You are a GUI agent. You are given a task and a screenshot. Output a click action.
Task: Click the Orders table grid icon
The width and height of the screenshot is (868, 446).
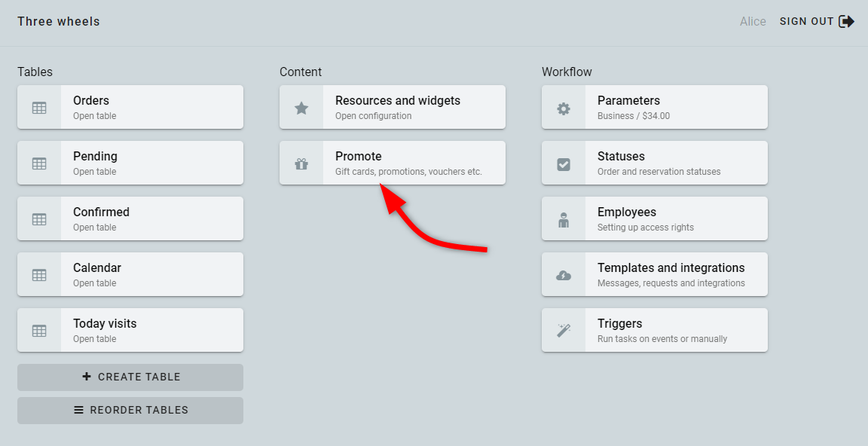(x=39, y=108)
